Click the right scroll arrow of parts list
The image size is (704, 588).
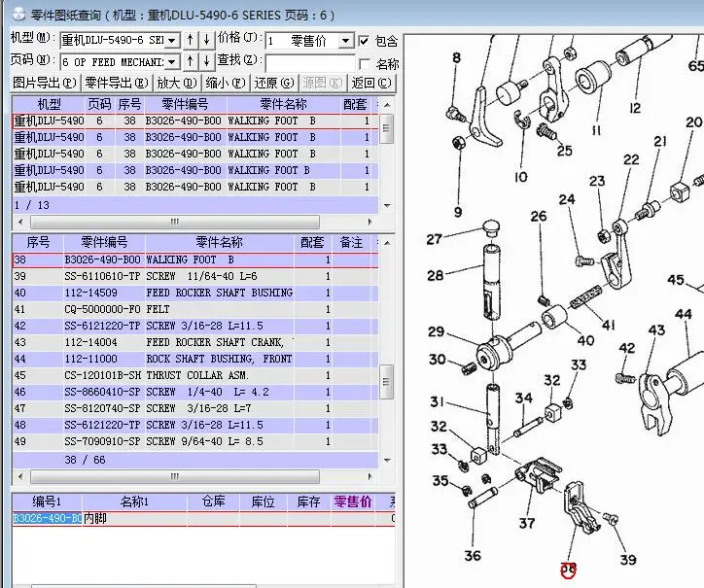[370, 476]
